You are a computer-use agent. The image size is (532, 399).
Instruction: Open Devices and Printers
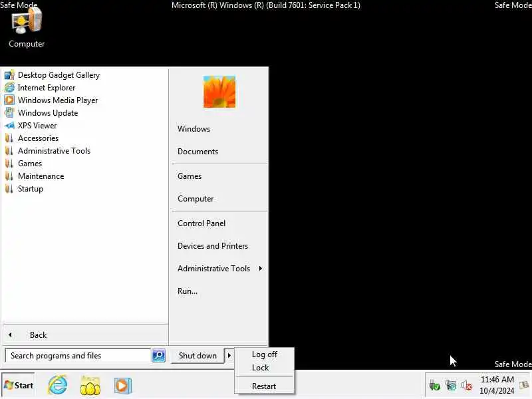[213, 246]
